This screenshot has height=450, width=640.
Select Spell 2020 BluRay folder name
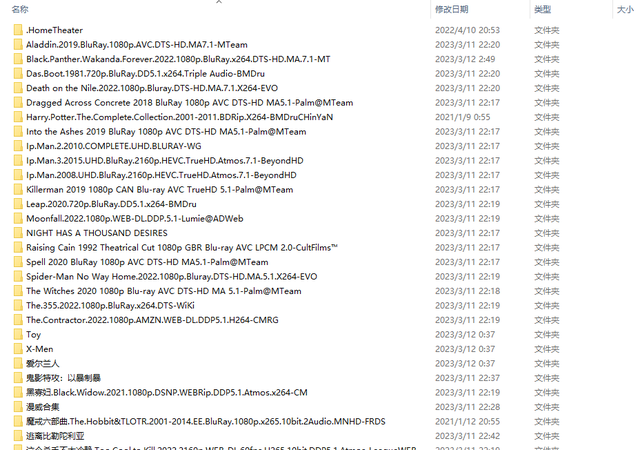click(x=147, y=262)
